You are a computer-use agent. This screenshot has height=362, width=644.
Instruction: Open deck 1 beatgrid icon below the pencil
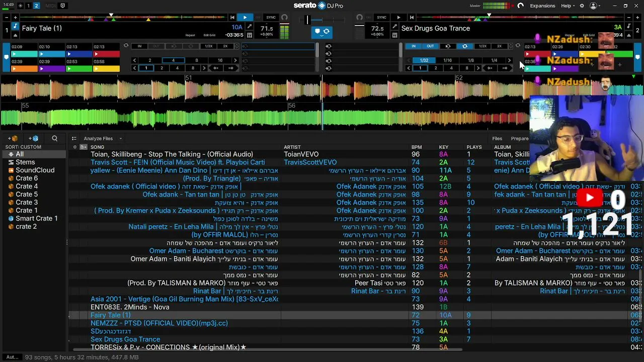251,35
